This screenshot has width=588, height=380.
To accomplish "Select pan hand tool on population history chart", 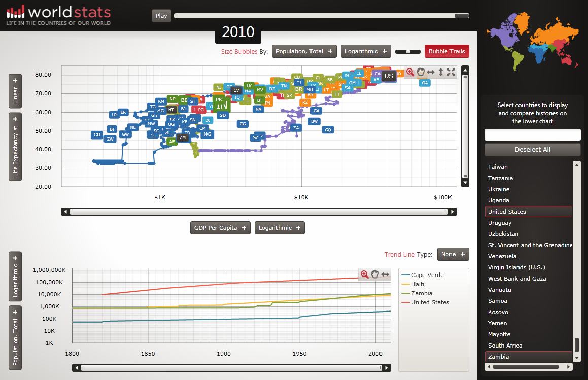I will pos(375,274).
